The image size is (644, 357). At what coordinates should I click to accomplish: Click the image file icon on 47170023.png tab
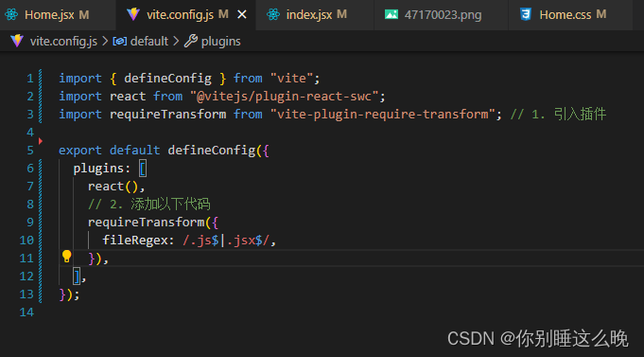(391, 15)
